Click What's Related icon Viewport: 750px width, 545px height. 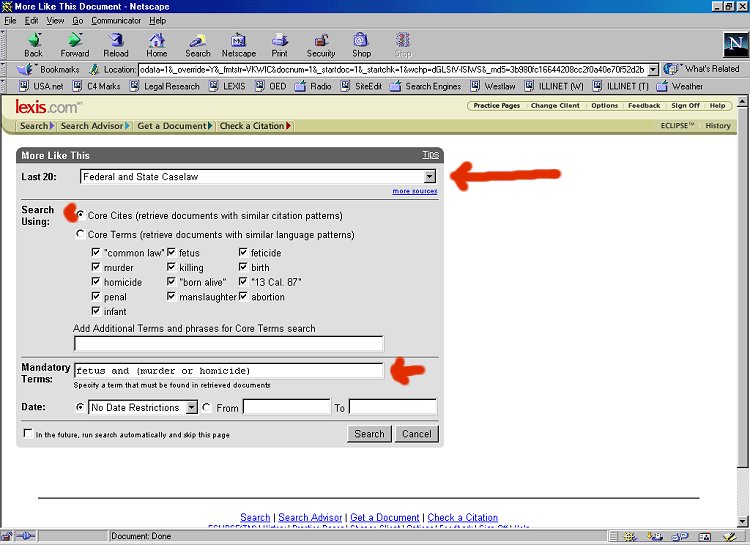[x=671, y=69]
